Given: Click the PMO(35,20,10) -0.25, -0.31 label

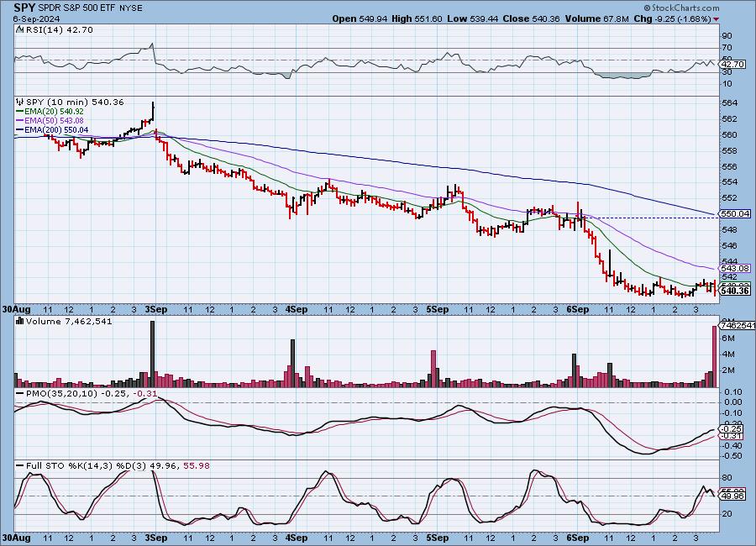Looking at the screenshot, I should (91, 394).
